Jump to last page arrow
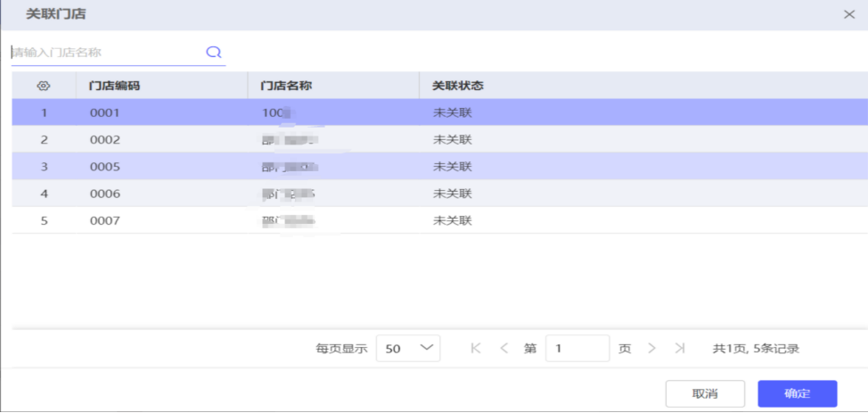Image resolution: width=868 pixels, height=413 pixels. pyautogui.click(x=680, y=349)
